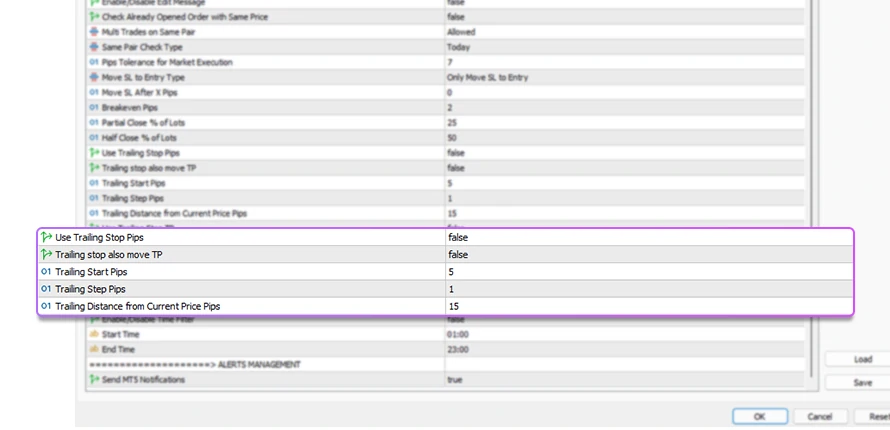Select the Breakeven Pips parameter row
The height and width of the screenshot is (430, 890).
pyautogui.click(x=129, y=107)
